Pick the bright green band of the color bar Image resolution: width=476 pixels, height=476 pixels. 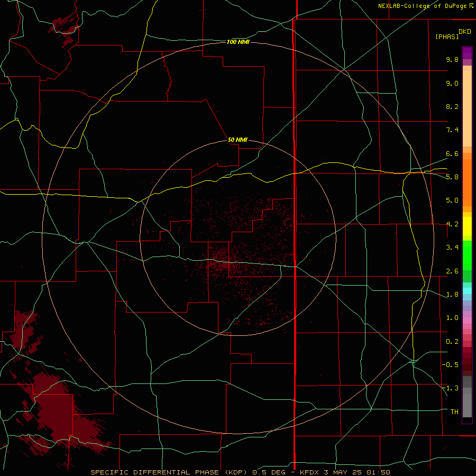coord(467,255)
